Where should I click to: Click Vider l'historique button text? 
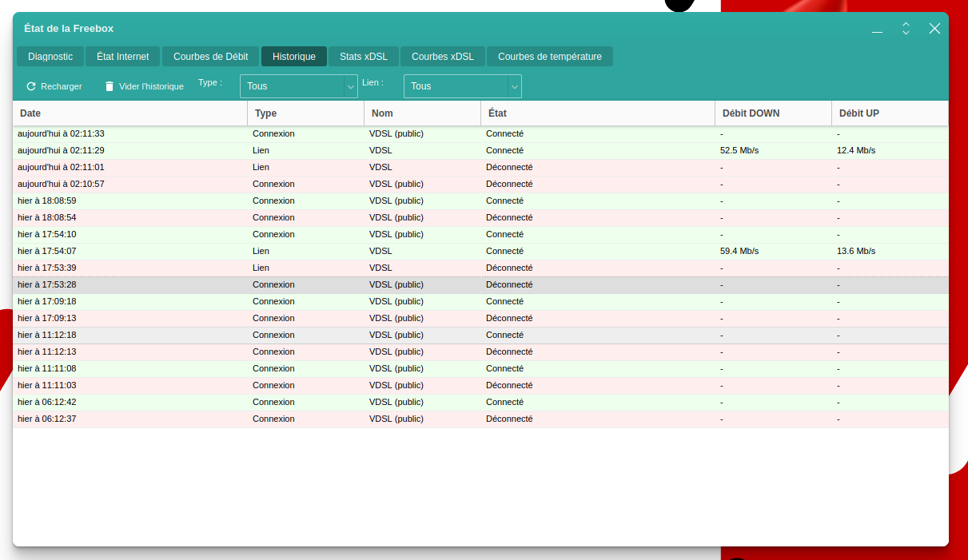(x=151, y=86)
